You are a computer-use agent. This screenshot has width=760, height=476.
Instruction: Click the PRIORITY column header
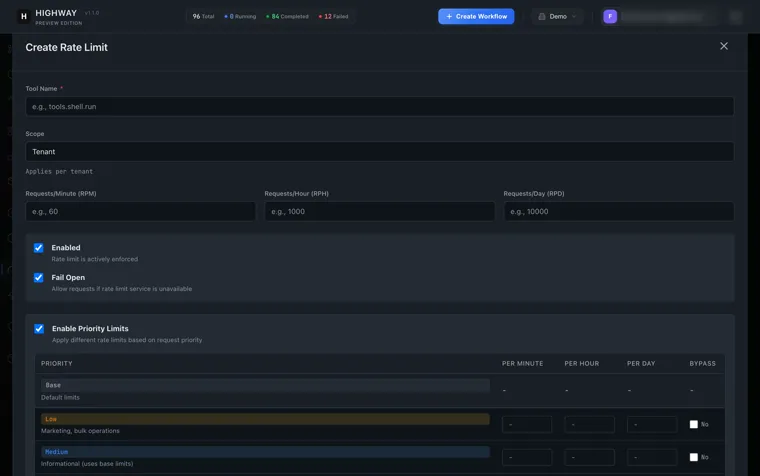point(57,364)
